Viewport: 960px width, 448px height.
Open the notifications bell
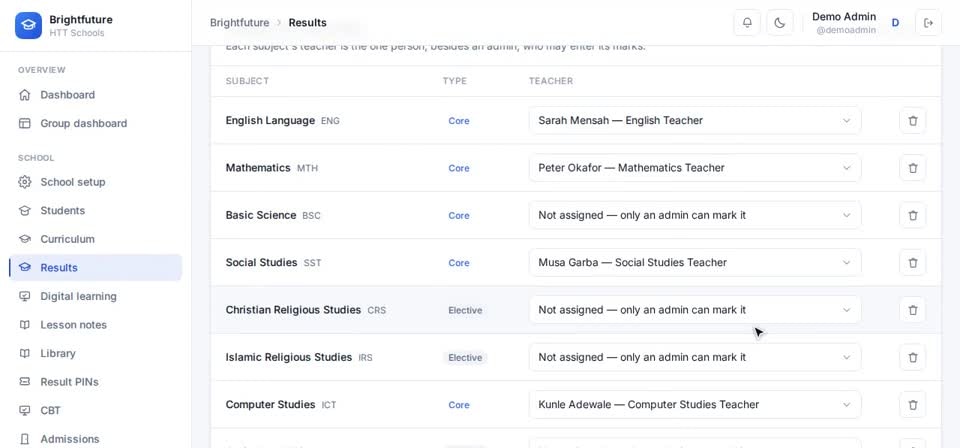coord(747,23)
